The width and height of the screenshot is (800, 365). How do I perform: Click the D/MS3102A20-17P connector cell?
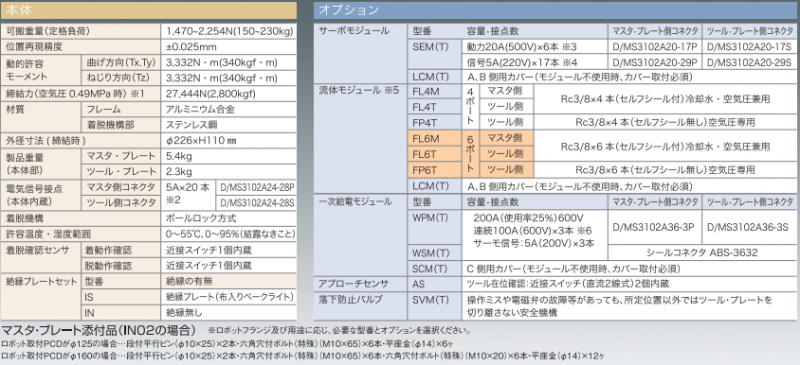tap(655, 46)
